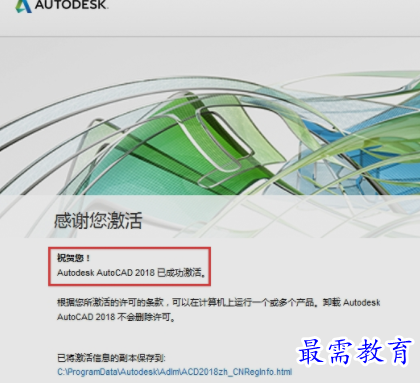420x383 pixels.
Task: Open the ACD2018zh_CNRegInfo.html file path link
Action: (x=175, y=372)
